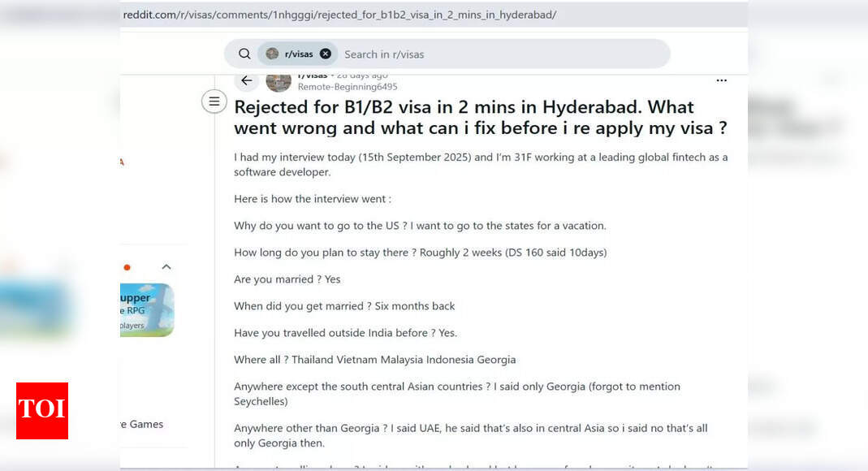Collapse the games section with chevron

[166, 266]
